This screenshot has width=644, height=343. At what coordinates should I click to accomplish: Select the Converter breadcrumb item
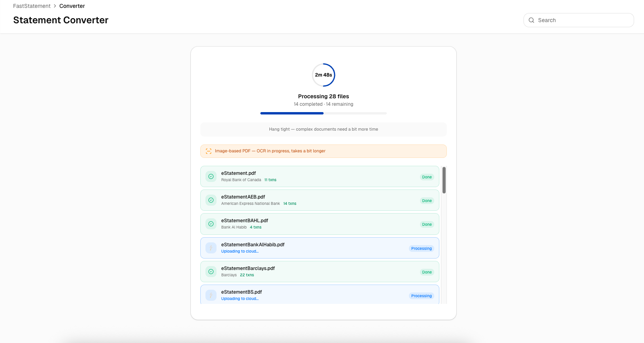[72, 6]
